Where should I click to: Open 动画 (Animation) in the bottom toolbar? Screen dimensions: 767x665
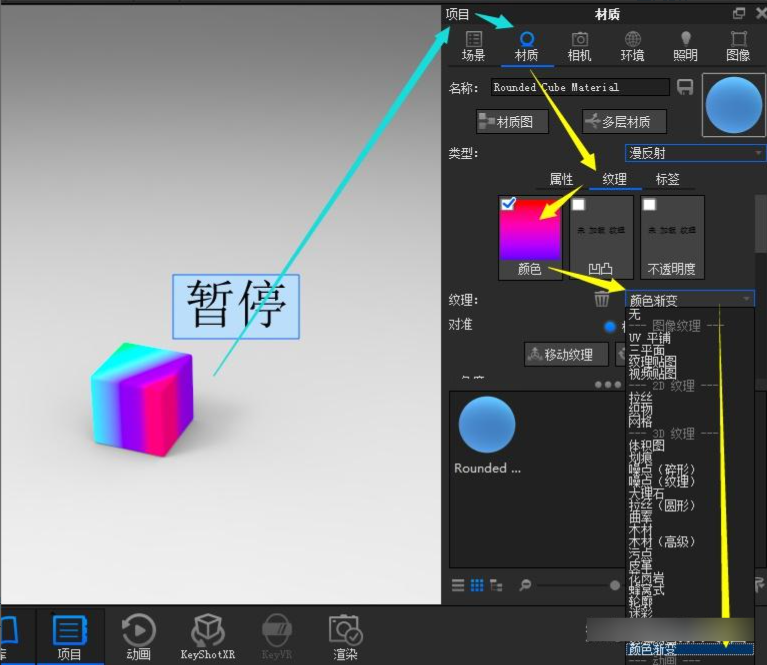coord(138,636)
